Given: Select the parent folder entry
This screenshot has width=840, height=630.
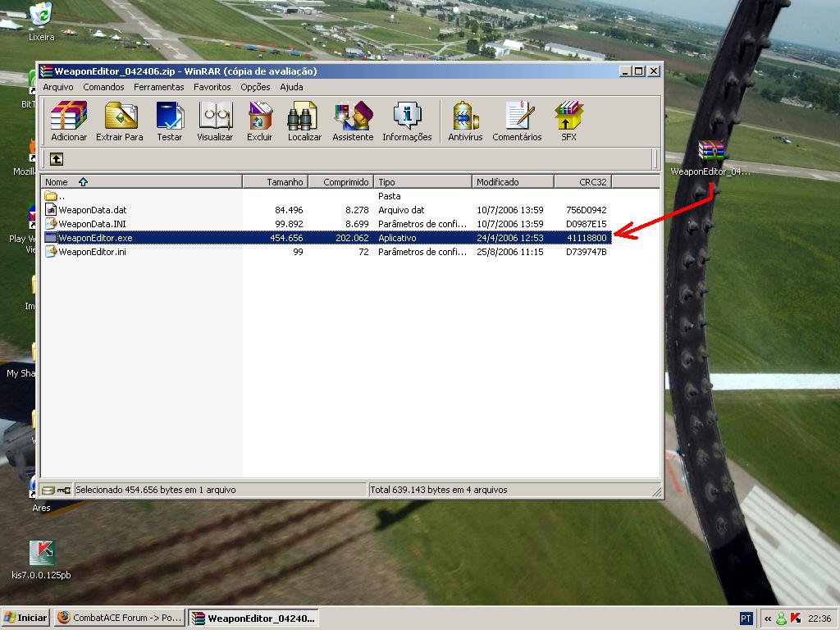Looking at the screenshot, I should (55, 196).
